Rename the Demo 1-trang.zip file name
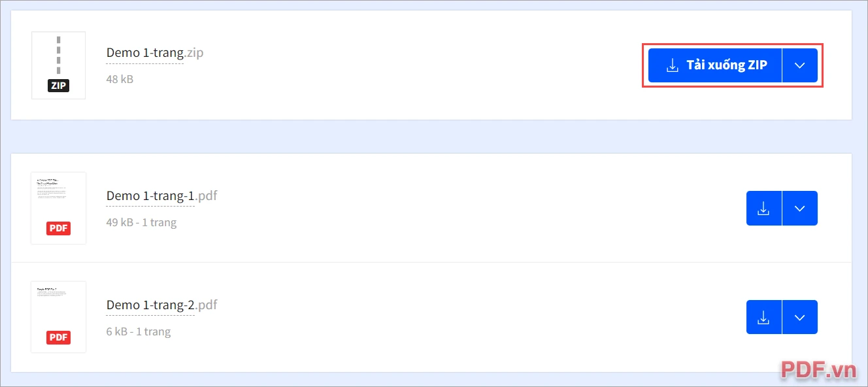 click(155, 52)
